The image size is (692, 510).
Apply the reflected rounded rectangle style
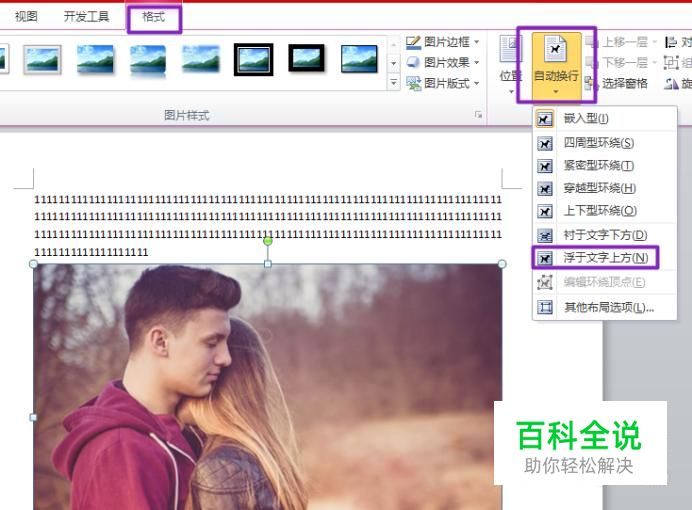click(148, 60)
